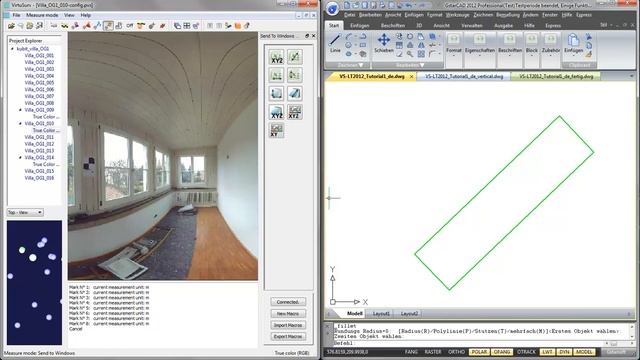
Task: Click the image XYZ macro icon
Action: coord(294,112)
